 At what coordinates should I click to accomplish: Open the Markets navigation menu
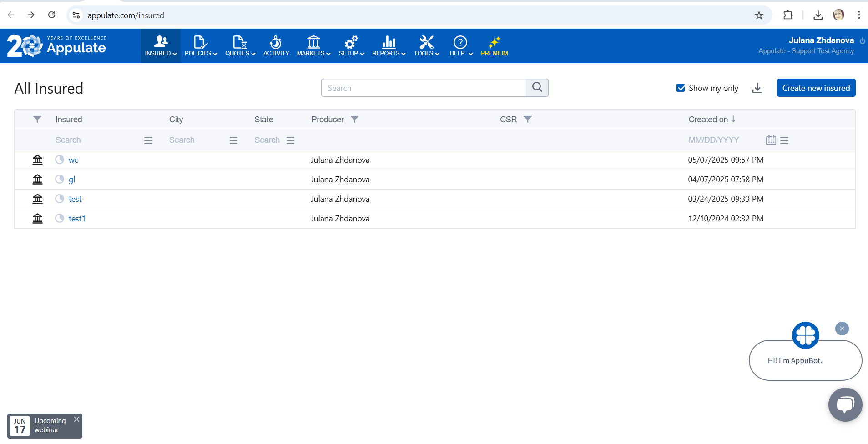coord(313,46)
